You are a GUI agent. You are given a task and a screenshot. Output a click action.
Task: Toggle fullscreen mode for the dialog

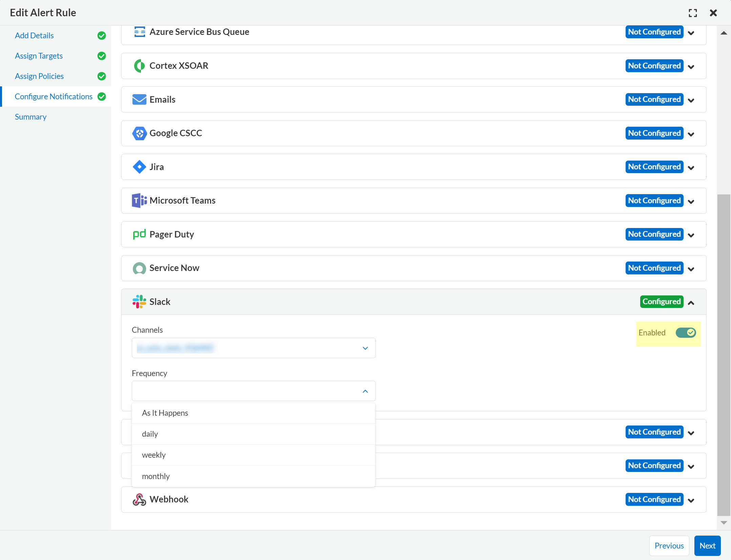tap(693, 13)
